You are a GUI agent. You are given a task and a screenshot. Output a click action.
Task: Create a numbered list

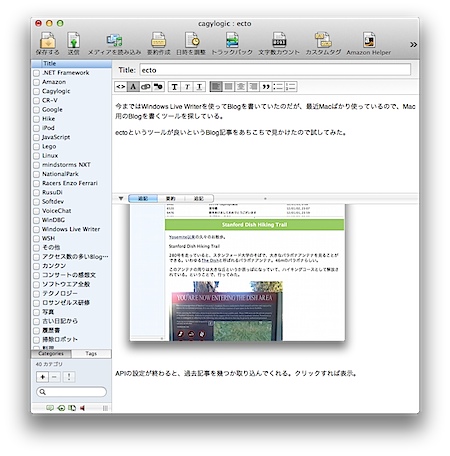[291, 87]
